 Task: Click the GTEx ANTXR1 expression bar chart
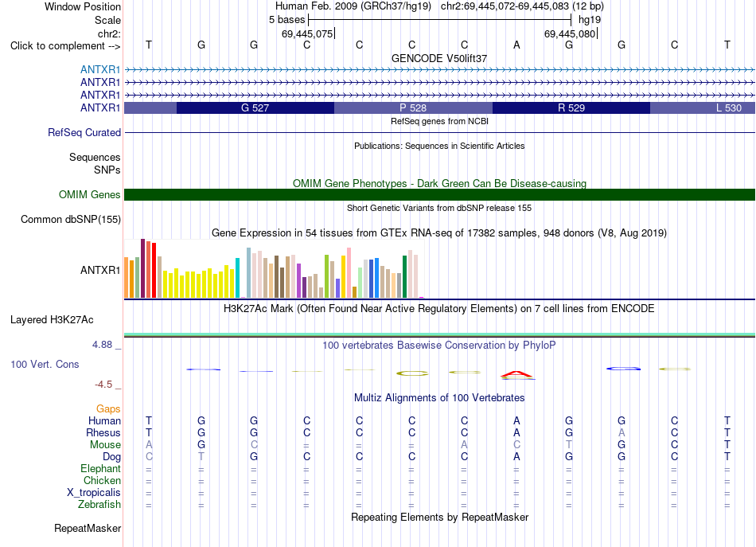pos(274,268)
